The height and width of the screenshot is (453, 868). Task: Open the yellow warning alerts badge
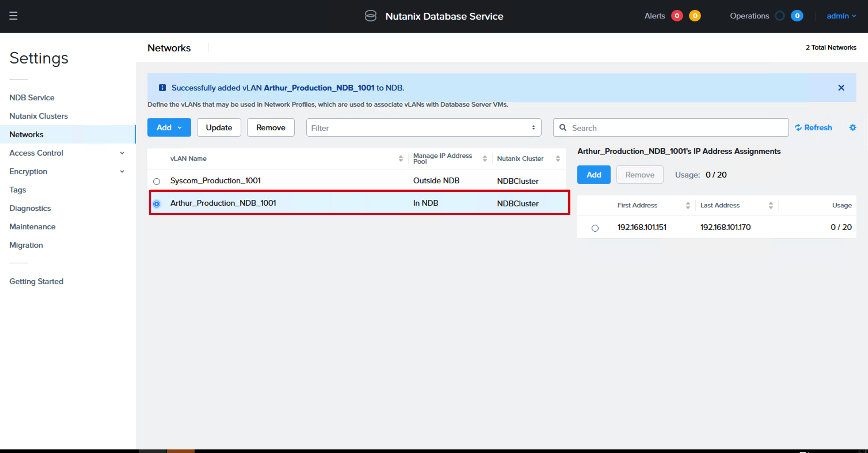695,16
